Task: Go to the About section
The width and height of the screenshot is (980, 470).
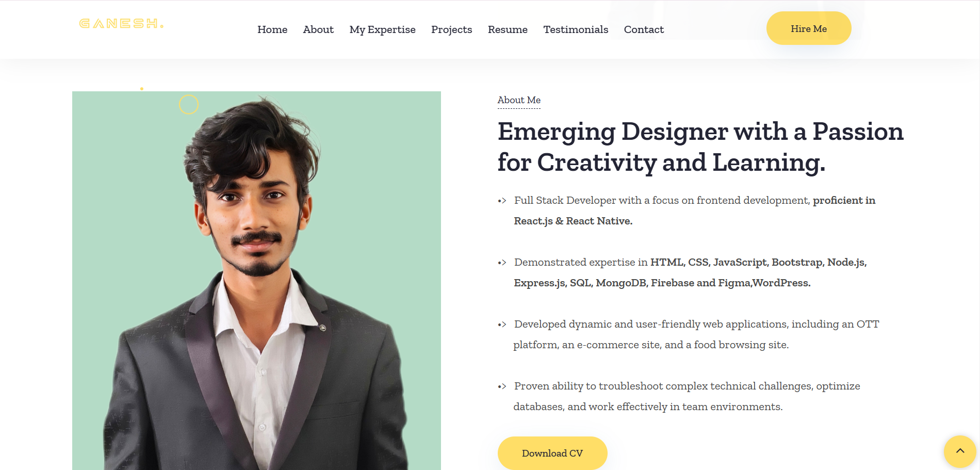Action: pos(318,29)
